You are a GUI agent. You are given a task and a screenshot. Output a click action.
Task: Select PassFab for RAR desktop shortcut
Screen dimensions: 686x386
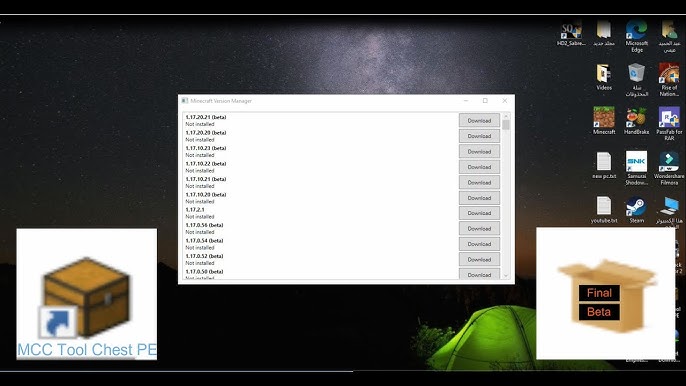pyautogui.click(x=669, y=124)
